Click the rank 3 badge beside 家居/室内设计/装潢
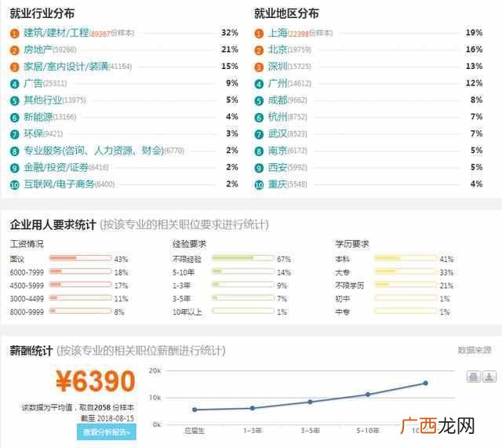Viewport: 502px width, 448px height. (x=14, y=67)
